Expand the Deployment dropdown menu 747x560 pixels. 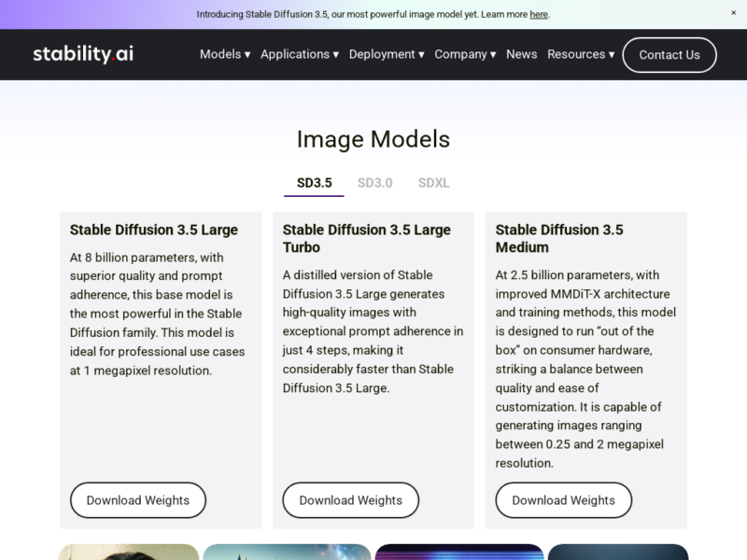387,54
